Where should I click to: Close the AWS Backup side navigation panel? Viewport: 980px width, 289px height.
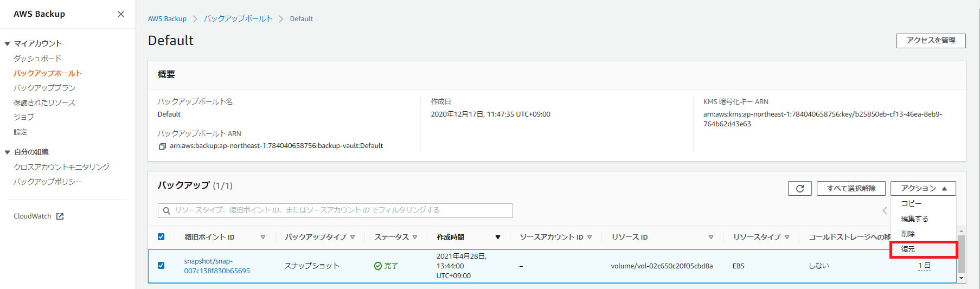pyautogui.click(x=120, y=14)
